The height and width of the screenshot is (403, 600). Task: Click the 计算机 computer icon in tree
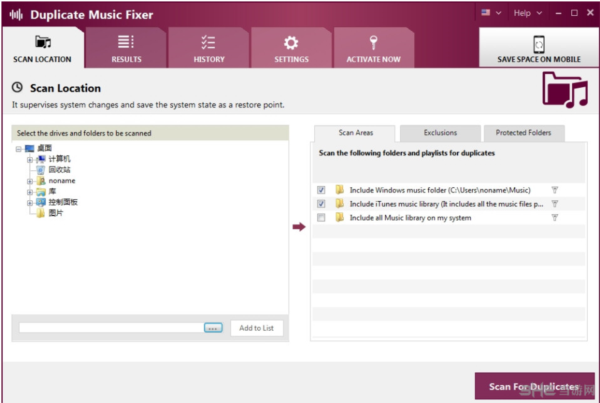[41, 159]
